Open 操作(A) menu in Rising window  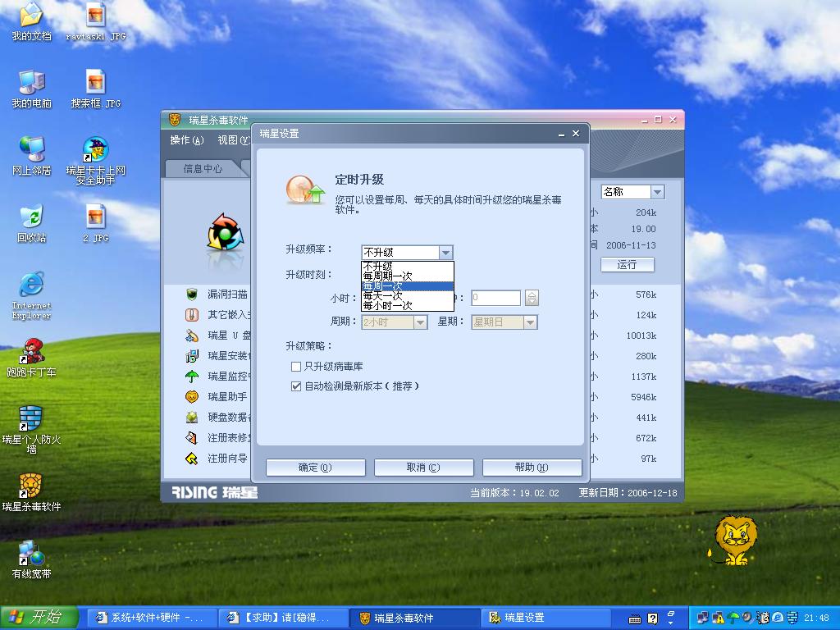click(x=187, y=140)
